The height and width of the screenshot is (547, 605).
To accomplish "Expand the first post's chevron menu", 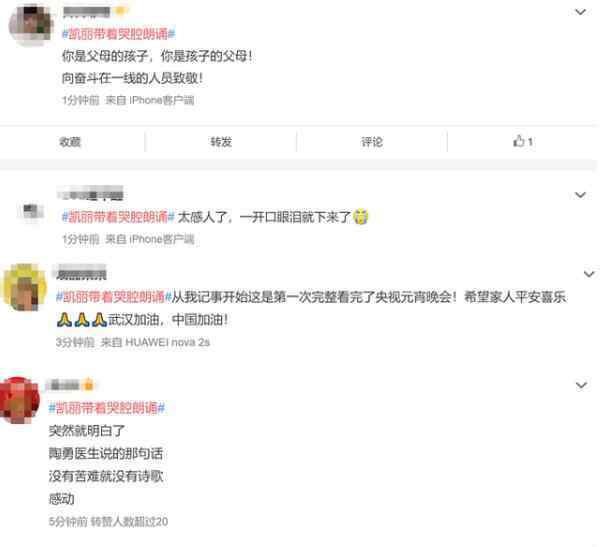I will pyautogui.click(x=581, y=12).
